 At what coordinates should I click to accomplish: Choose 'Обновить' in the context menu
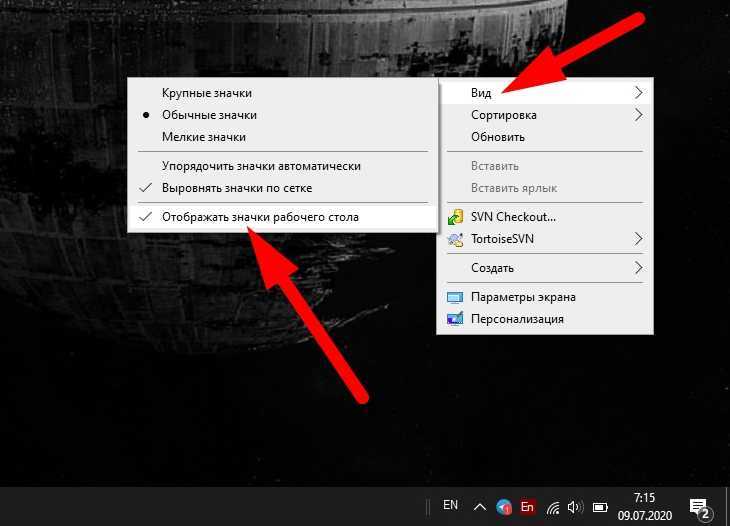point(545,137)
